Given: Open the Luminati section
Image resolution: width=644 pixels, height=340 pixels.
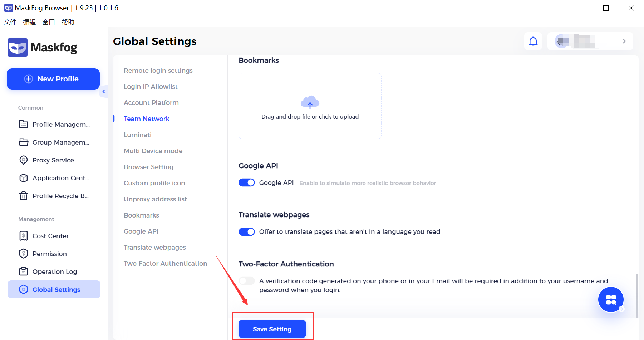Looking at the screenshot, I should click(138, 135).
